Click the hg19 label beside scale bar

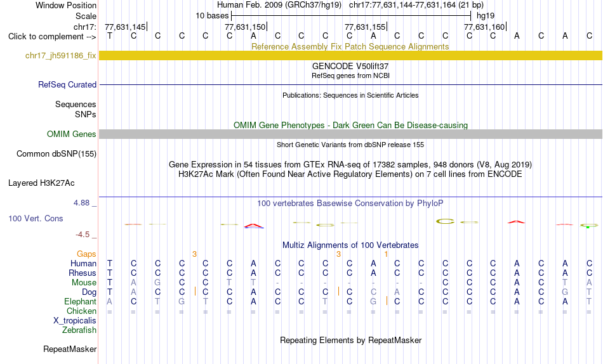coord(486,16)
